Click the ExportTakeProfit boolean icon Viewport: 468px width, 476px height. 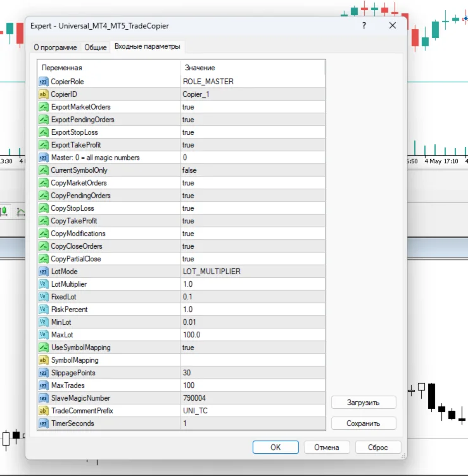44,145
